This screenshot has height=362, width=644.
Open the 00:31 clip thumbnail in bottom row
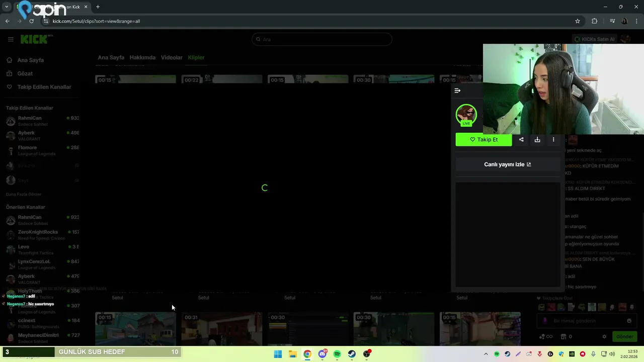(222, 329)
